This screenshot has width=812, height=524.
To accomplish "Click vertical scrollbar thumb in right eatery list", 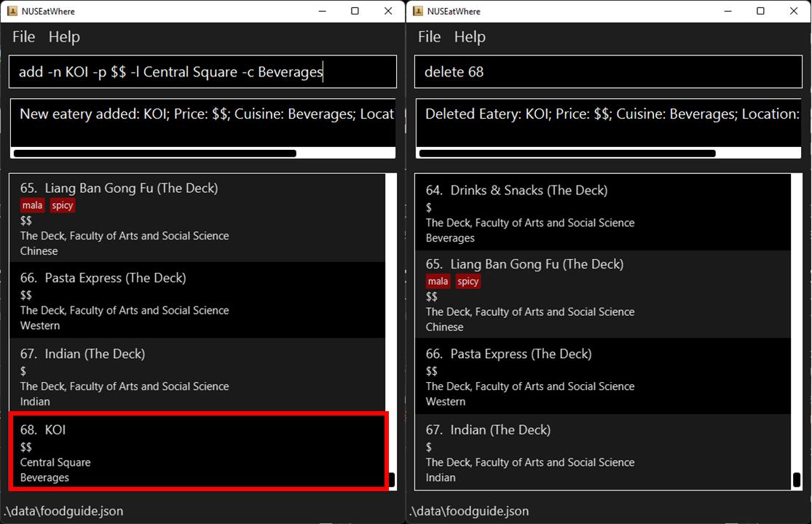I will [x=797, y=480].
